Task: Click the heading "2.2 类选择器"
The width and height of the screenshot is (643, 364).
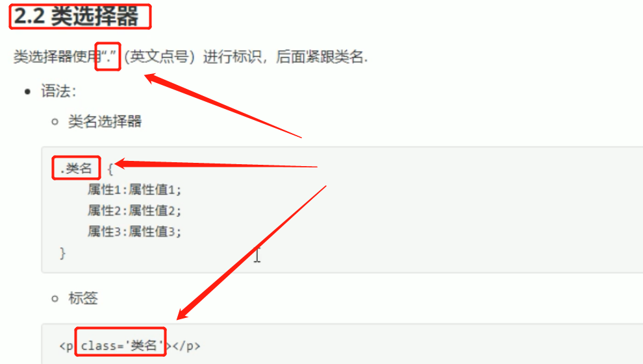Action: [76, 17]
